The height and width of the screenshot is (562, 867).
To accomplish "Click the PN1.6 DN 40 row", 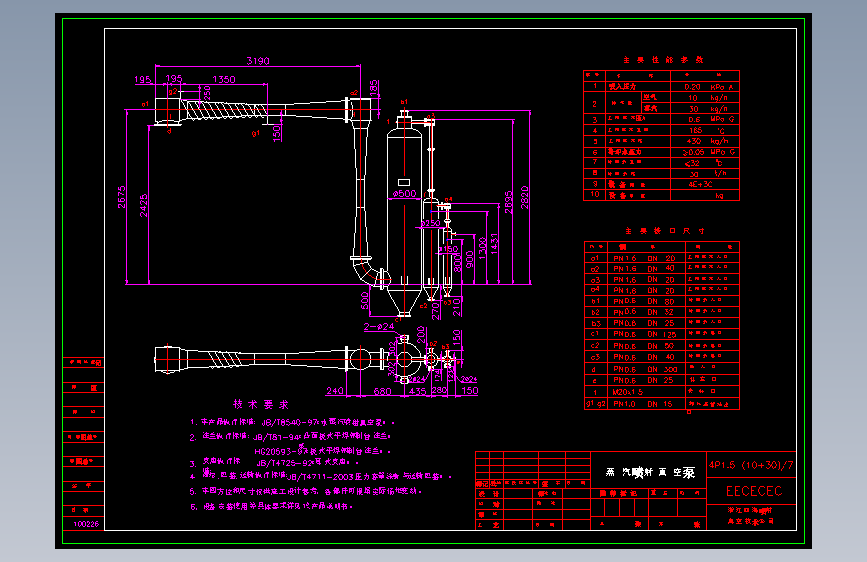I will pos(662,269).
